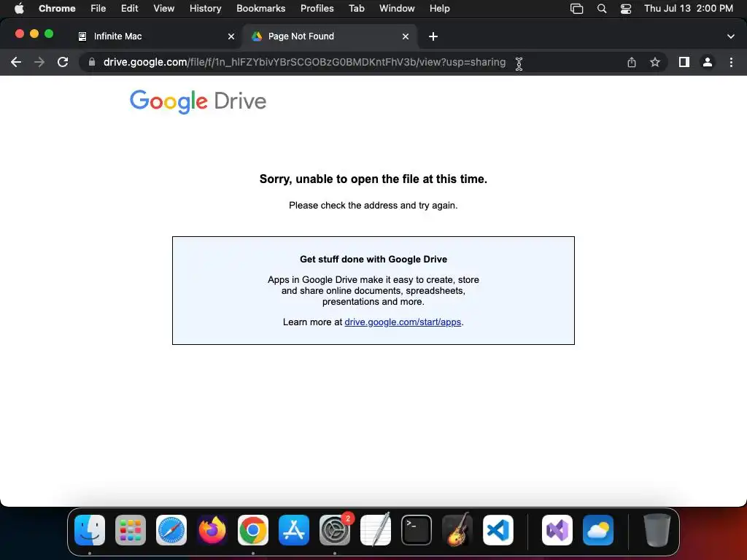The image size is (747, 560).
Task: Open Finder from the Dock
Action: point(90,530)
